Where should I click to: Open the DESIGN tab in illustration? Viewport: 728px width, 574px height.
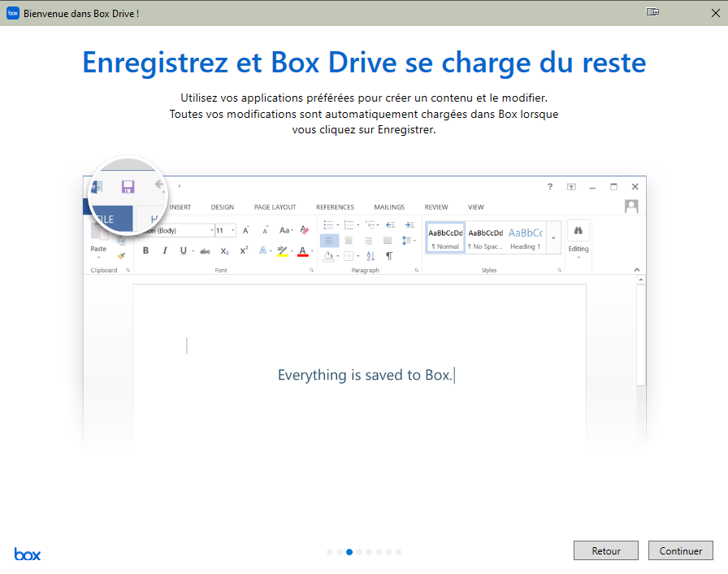coord(223,207)
